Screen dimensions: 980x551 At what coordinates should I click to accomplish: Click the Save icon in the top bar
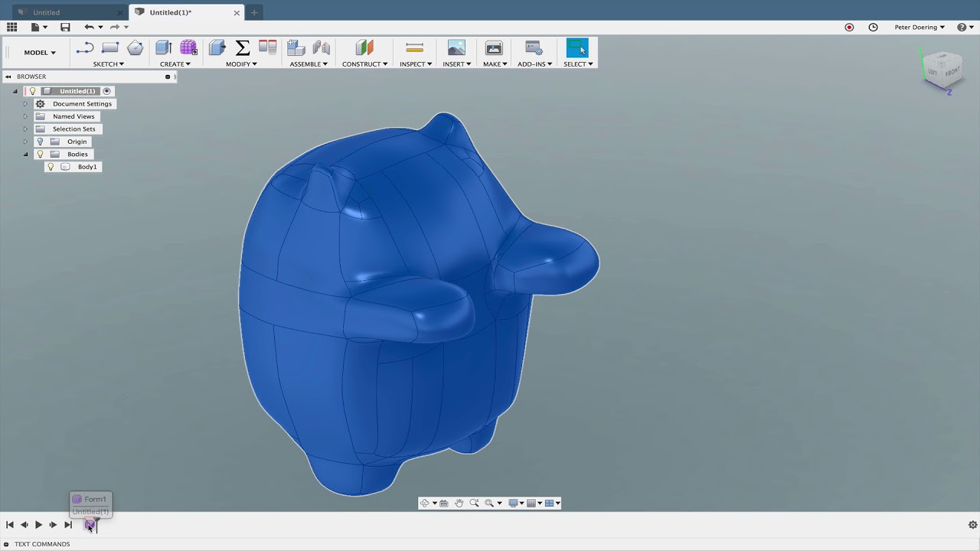coord(65,27)
